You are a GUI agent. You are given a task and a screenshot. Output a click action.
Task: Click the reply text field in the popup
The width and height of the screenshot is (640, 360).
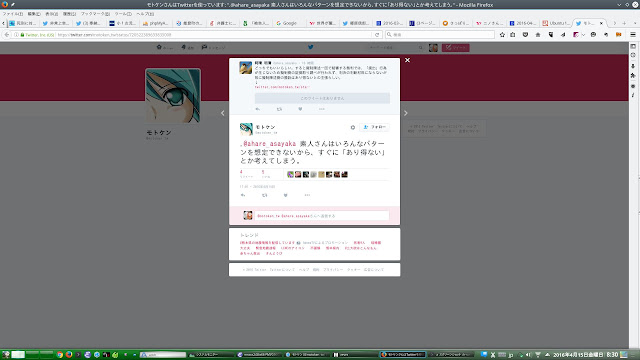click(x=322, y=216)
